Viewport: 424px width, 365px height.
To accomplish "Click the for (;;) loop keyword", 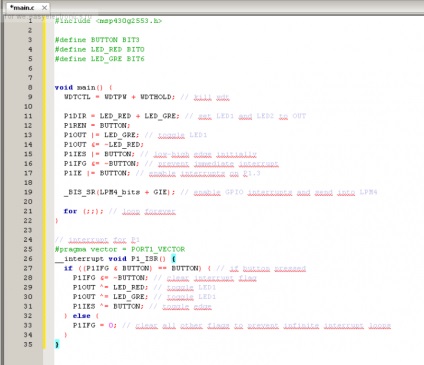I will [70, 211].
